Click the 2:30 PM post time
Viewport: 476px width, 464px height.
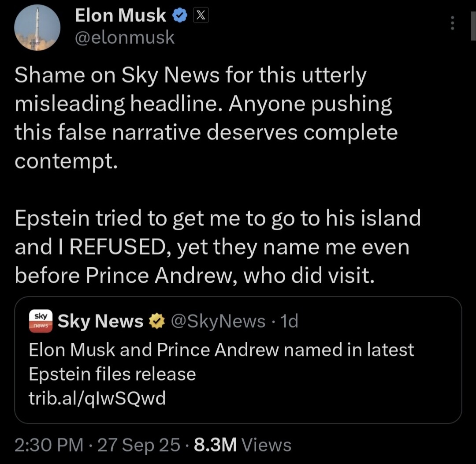[x=48, y=445]
